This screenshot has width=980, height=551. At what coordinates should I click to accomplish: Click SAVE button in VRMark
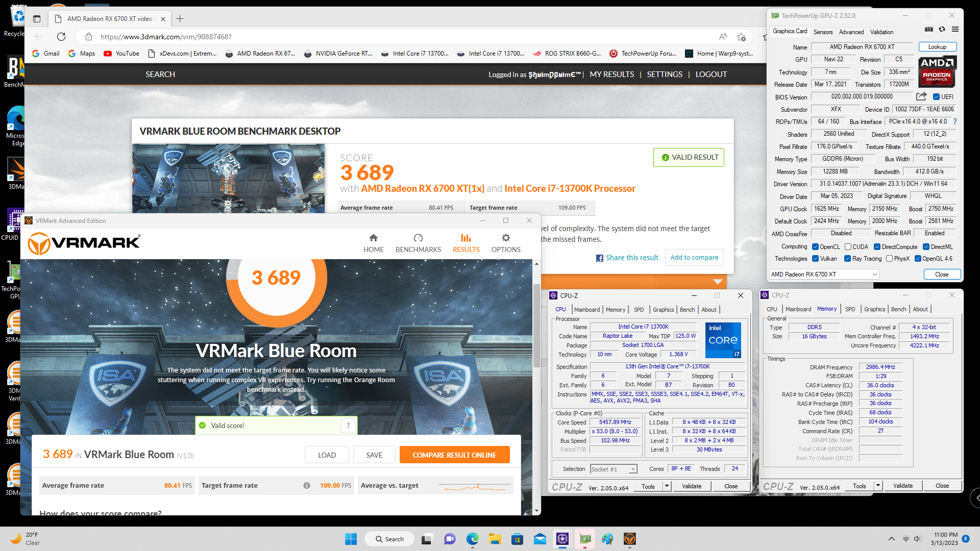point(374,455)
